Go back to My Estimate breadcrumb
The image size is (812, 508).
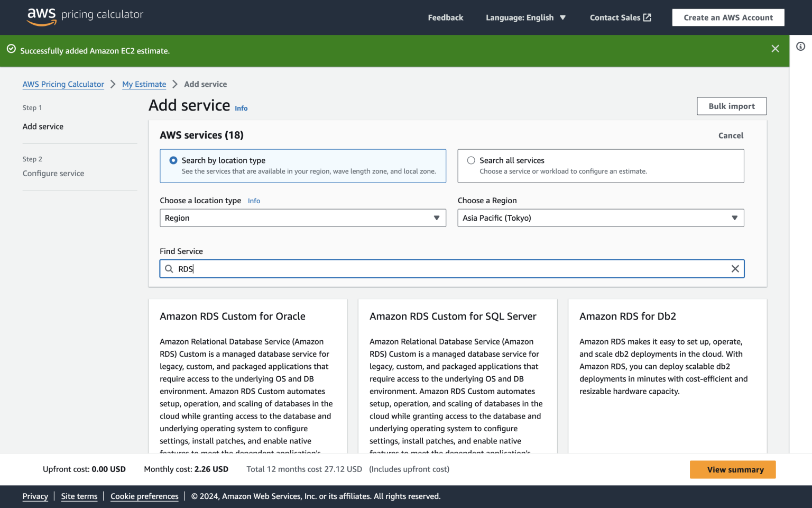pos(144,84)
